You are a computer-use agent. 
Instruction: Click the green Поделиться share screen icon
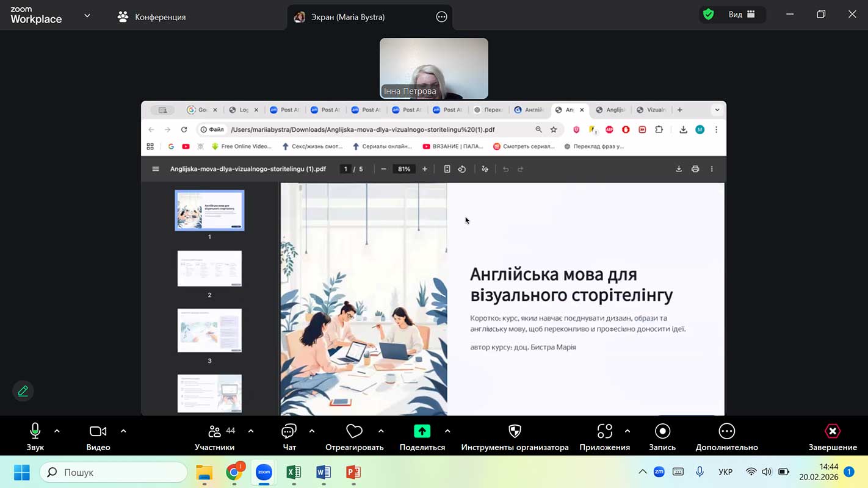pos(422,431)
